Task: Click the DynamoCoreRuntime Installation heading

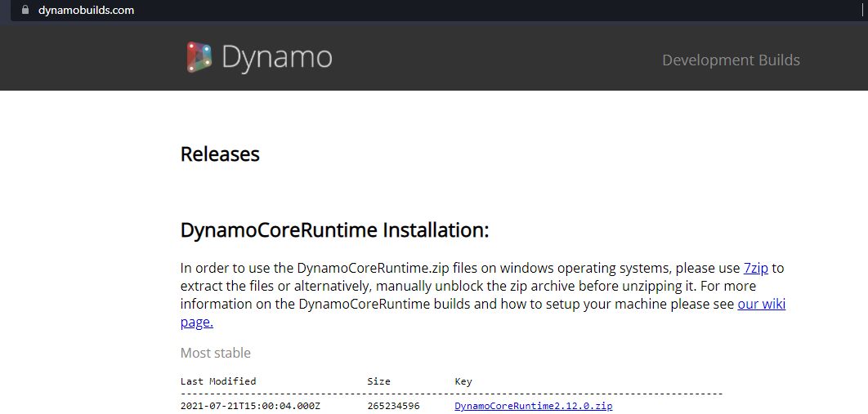Action: click(335, 230)
